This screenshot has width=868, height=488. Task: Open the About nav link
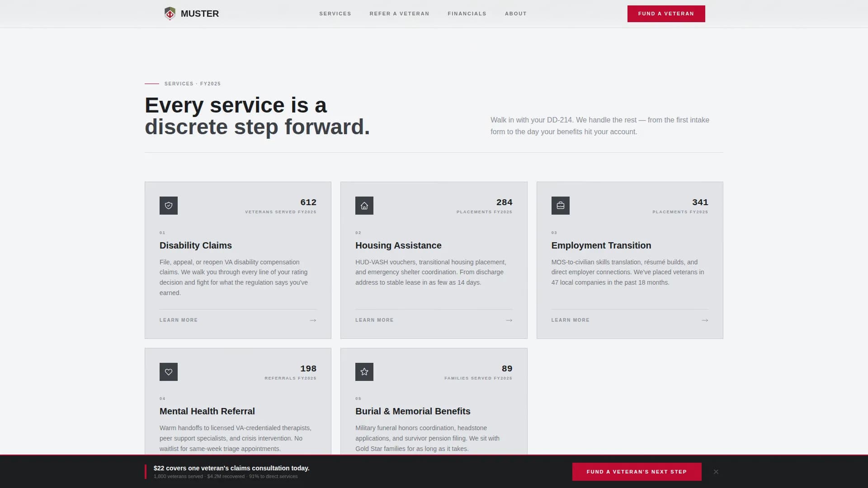tap(516, 14)
